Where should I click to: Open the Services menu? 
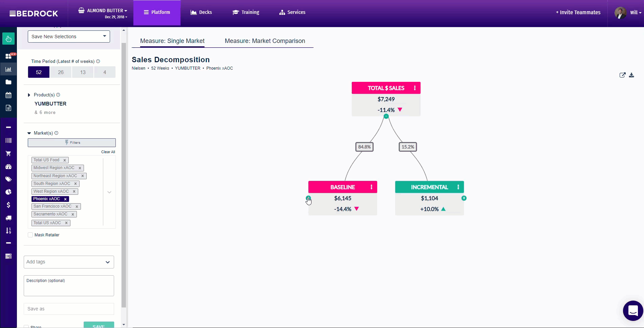click(x=292, y=13)
